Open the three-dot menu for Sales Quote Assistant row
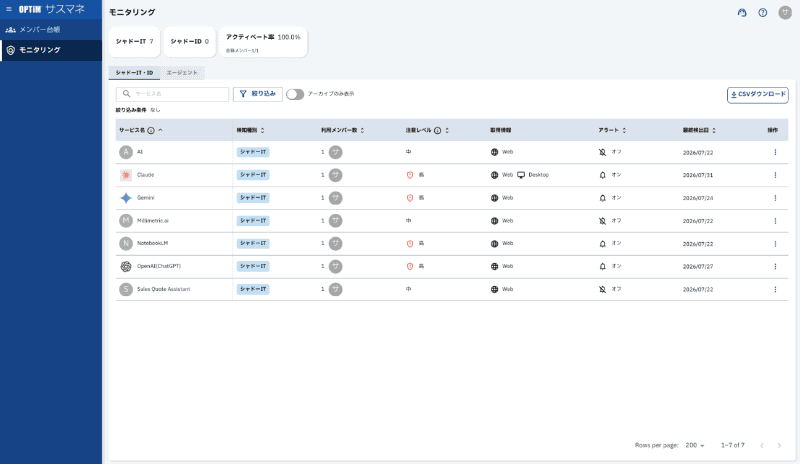 (x=775, y=289)
